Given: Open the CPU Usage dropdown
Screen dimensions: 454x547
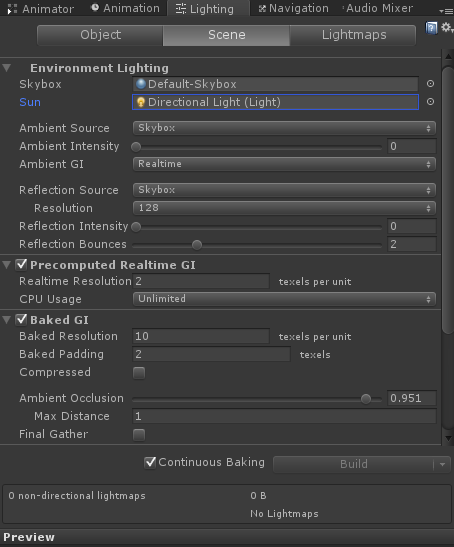Looking at the screenshot, I should [x=284, y=299].
